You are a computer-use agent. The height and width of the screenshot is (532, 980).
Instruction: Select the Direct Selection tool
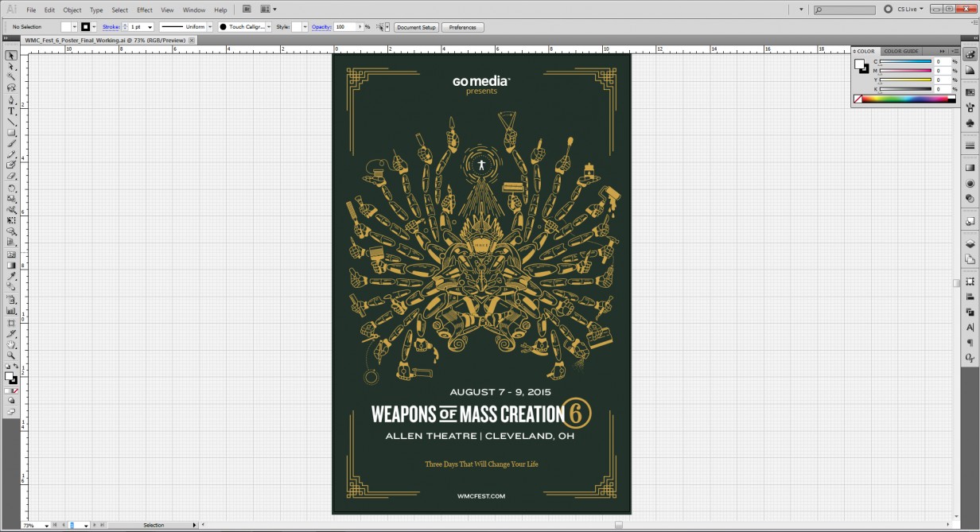pos(11,68)
